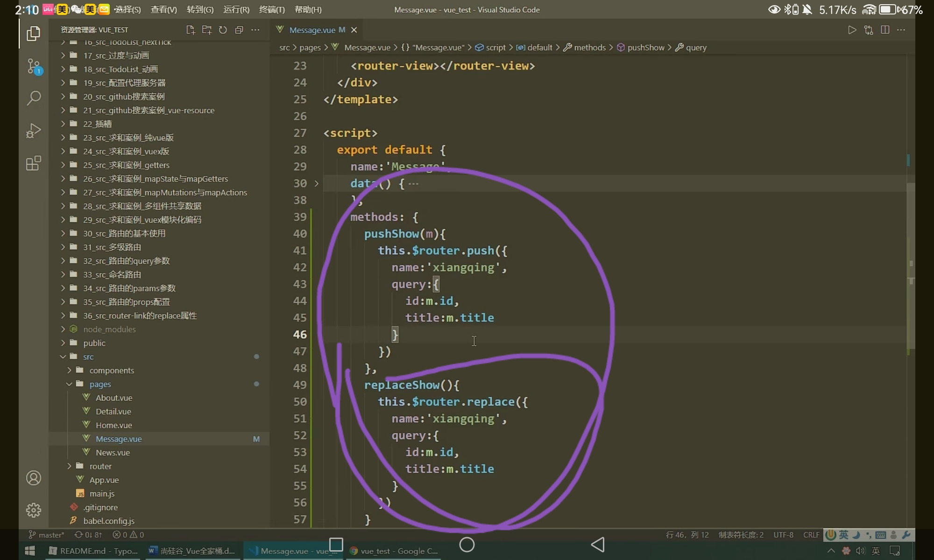Open Run and Debug view
This screenshot has height=560, width=934.
pos(34,131)
